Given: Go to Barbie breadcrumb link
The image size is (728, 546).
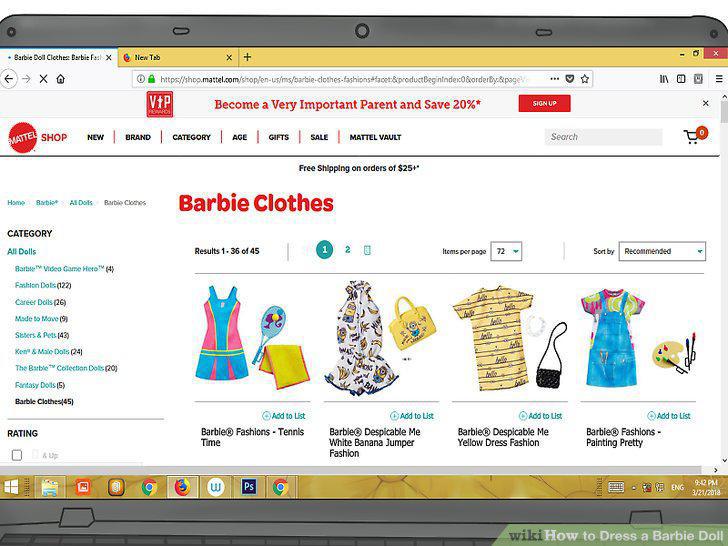Looking at the screenshot, I should click(47, 203).
